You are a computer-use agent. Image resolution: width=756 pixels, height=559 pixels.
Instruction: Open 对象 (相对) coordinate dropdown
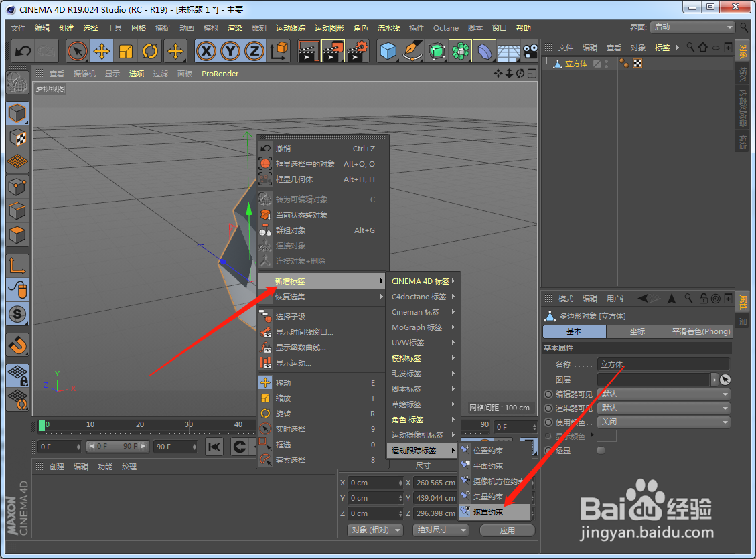pos(376,530)
